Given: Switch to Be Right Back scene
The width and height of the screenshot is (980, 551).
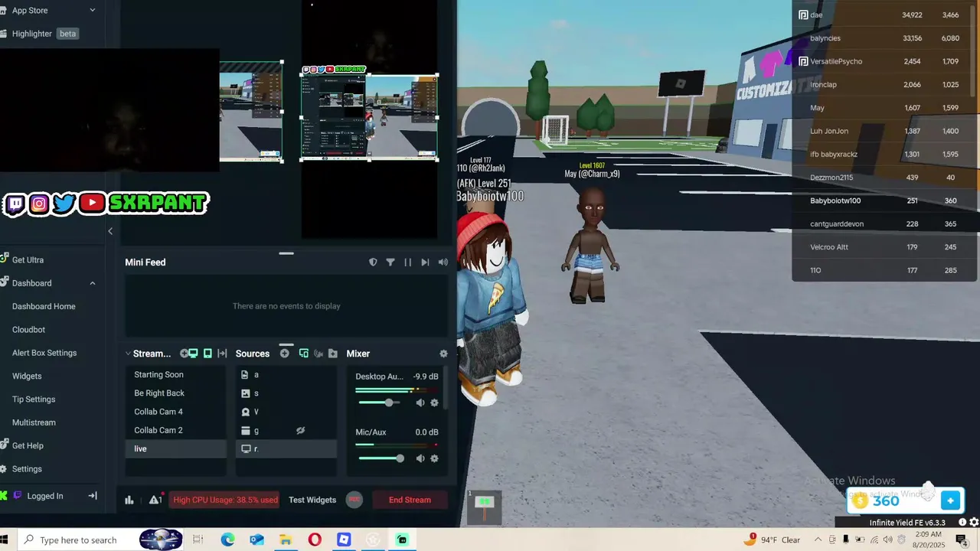Looking at the screenshot, I should point(176,393).
